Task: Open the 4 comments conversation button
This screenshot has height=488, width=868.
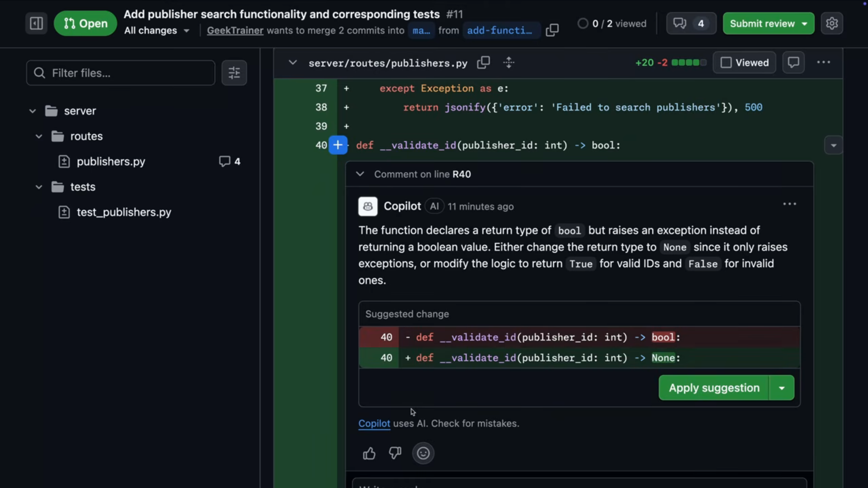Action: pos(691,24)
